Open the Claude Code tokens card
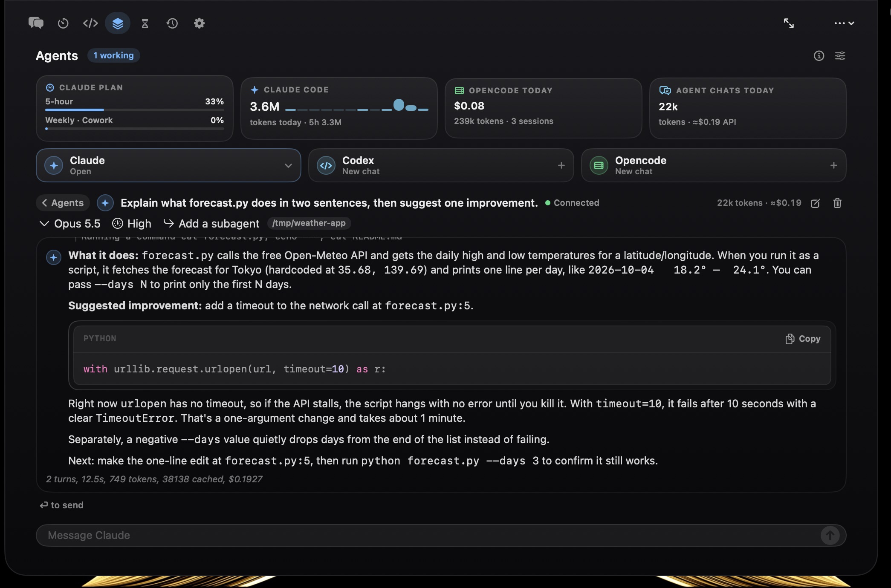This screenshot has height=588, width=891. tap(339, 108)
